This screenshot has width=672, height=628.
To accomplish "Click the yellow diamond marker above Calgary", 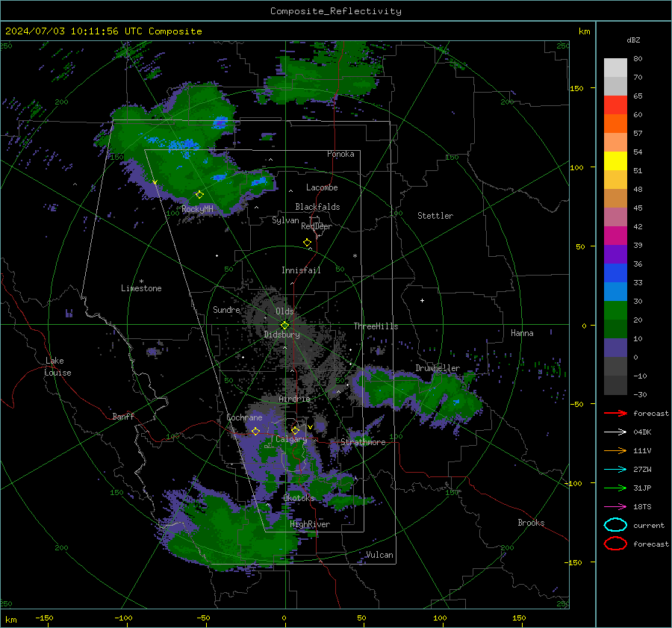I will tap(295, 430).
